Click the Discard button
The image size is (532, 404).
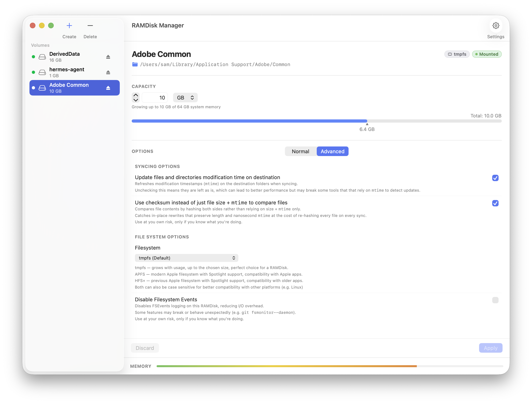pyautogui.click(x=145, y=348)
